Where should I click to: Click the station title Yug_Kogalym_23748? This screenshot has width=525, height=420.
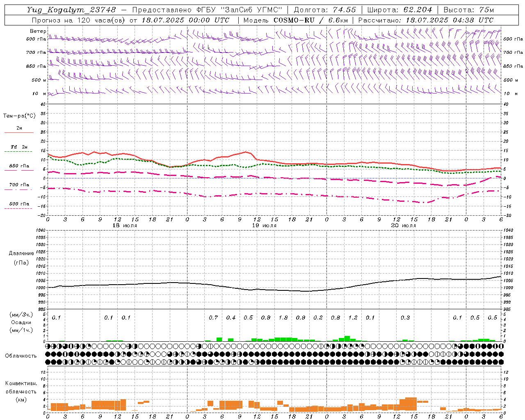pyautogui.click(x=71, y=10)
